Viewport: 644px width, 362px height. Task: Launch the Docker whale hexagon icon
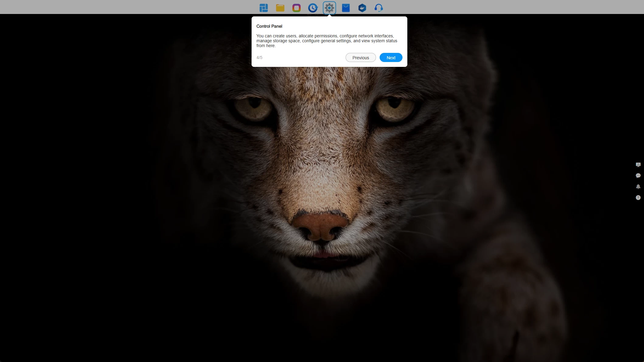click(x=362, y=8)
